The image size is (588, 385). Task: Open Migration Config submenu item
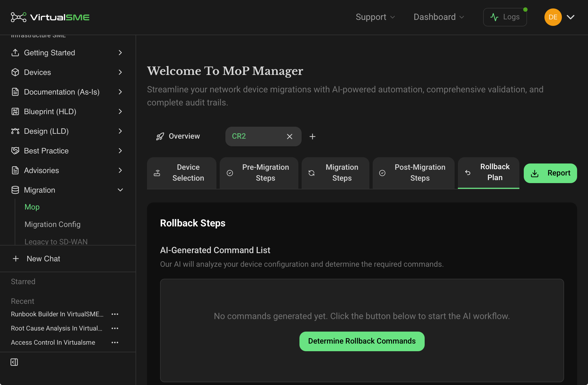tap(53, 225)
